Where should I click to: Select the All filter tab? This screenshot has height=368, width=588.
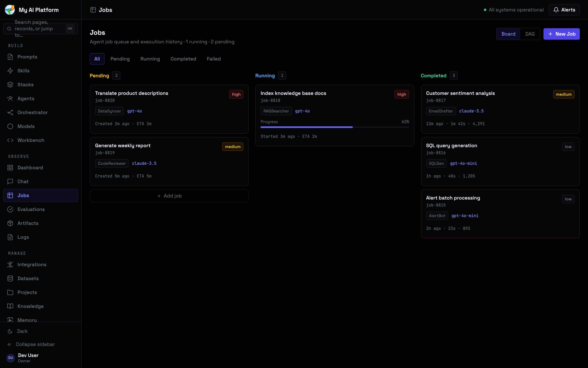[97, 59]
